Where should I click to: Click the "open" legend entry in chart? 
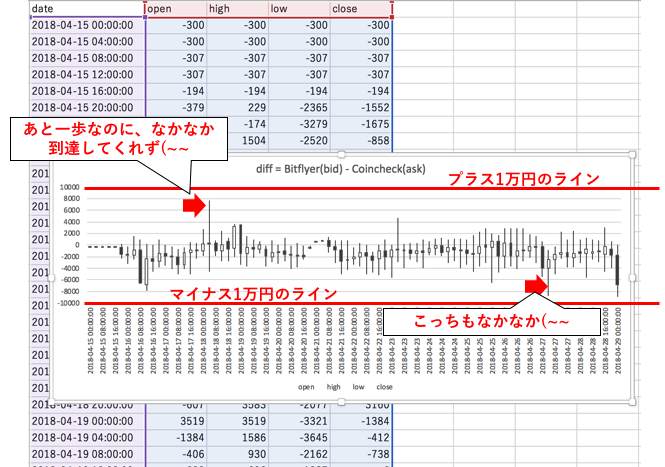306,387
